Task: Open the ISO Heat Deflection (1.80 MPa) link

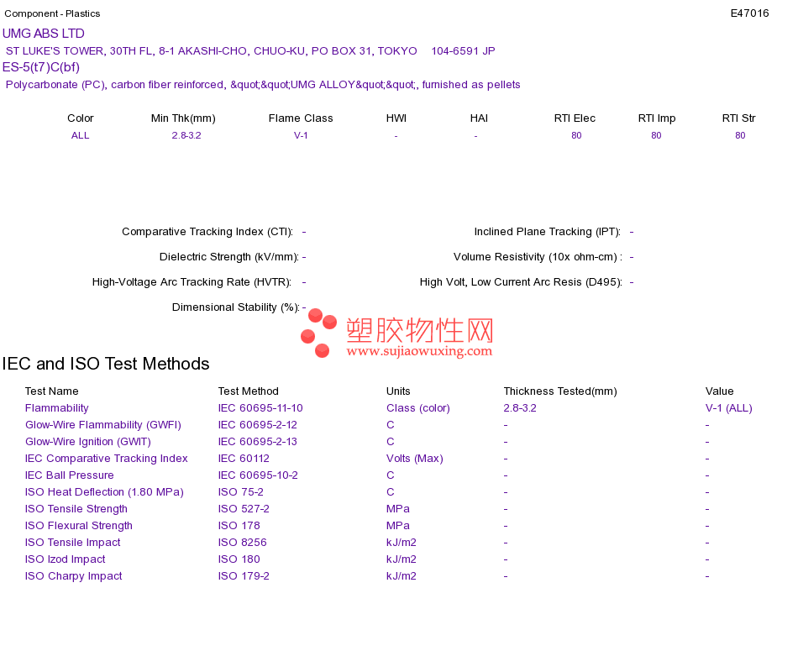Action: point(104,491)
